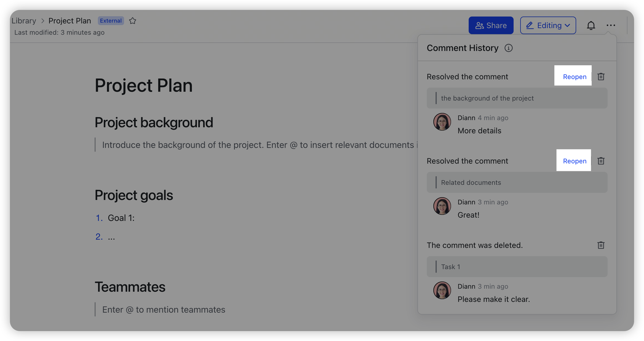
Task: Click the Share button
Action: 491,25
